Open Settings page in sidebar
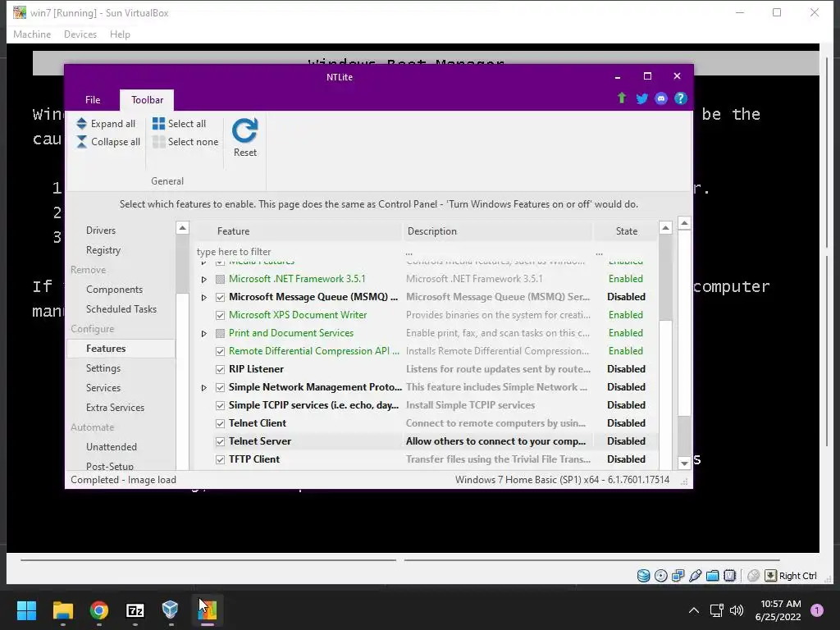This screenshot has height=630, width=840. [x=103, y=368]
